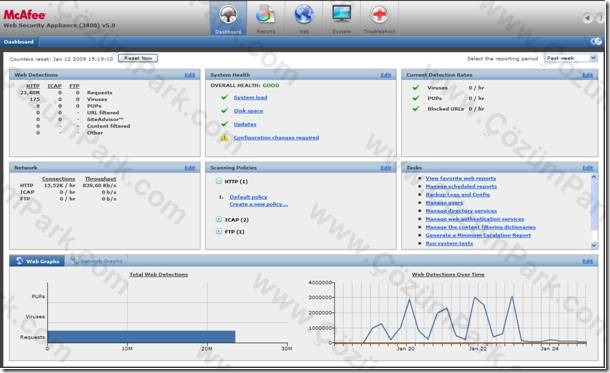Viewport: 610px width, 373px height.
Task: Open Manage scheduled reports
Action: point(461,186)
